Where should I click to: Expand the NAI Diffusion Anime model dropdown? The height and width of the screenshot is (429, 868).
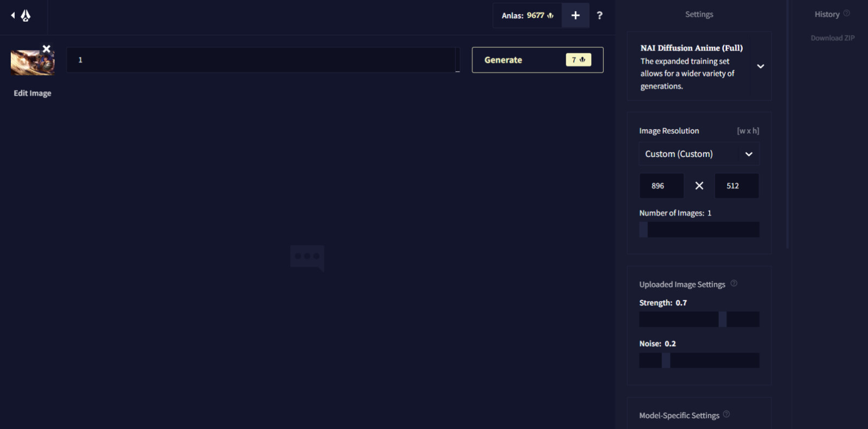pyautogui.click(x=761, y=66)
